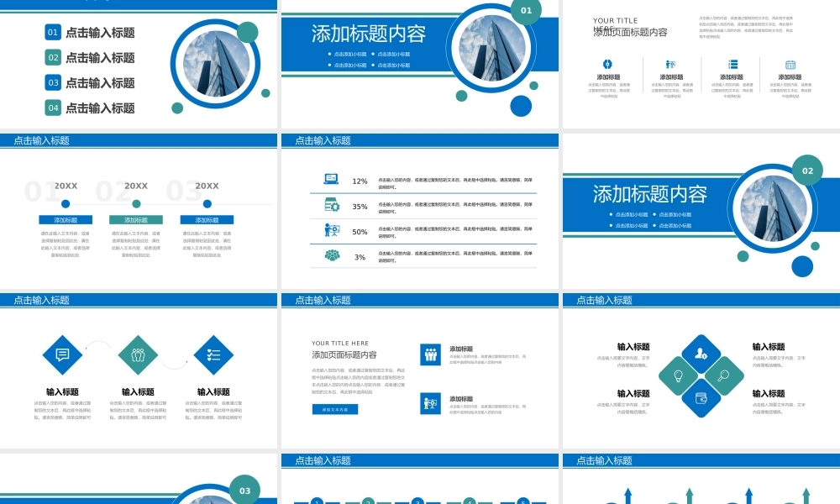Click the square team icon beside YOUR TITLE HERE
840x504 pixels.
click(431, 354)
